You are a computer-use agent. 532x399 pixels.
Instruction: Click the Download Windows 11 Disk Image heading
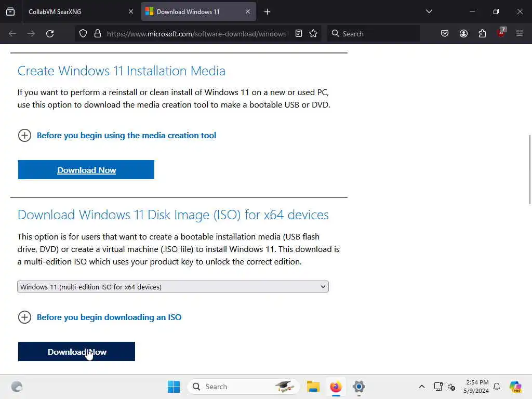tap(173, 215)
